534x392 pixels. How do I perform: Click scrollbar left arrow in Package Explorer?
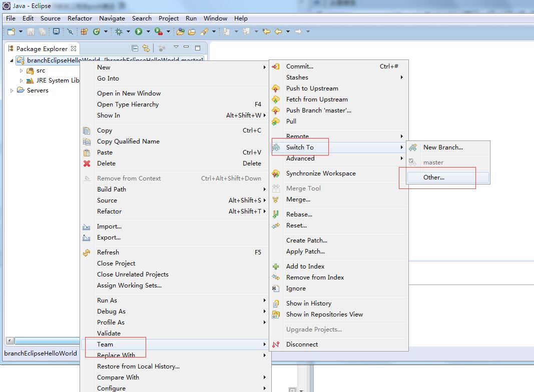tap(10, 340)
